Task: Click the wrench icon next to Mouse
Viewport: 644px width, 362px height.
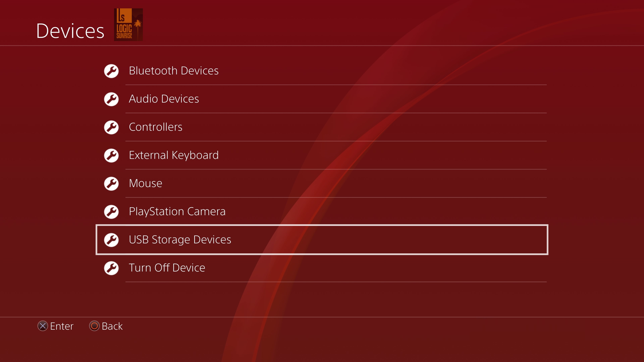Action: [x=111, y=184]
